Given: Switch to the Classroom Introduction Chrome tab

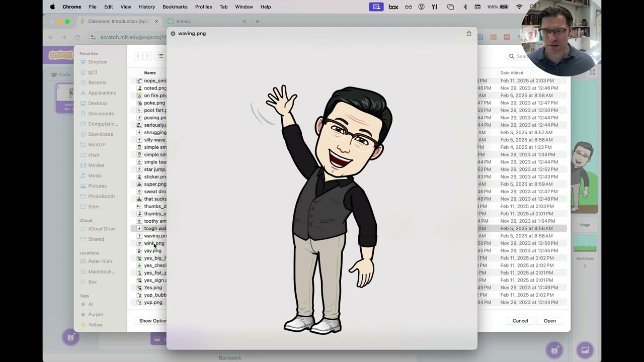Looking at the screenshot, I should point(119,22).
